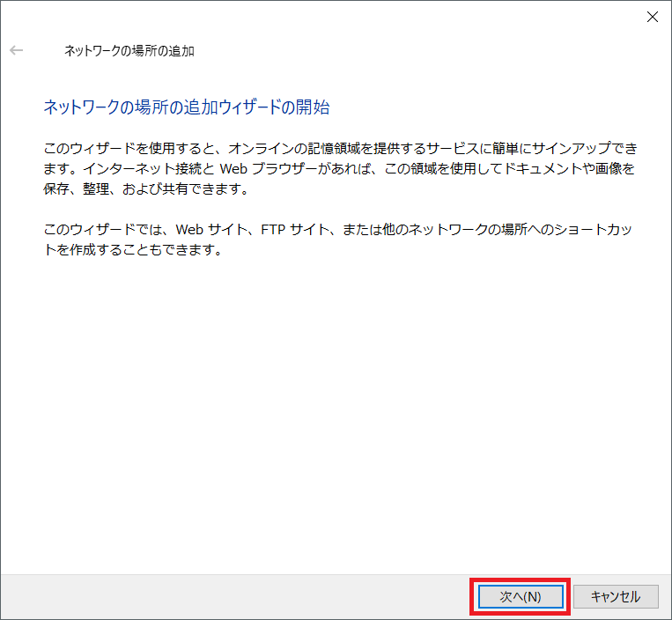Click the word ショートカット in the second paragraph

pyautogui.click(x=590, y=229)
